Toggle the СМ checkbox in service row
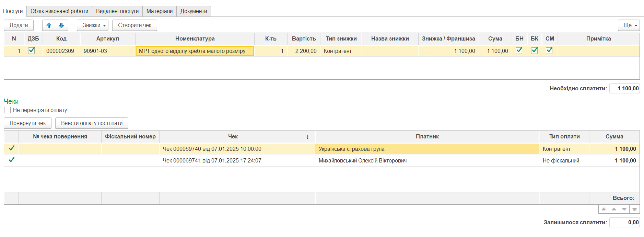The width and height of the screenshot is (644, 237). [x=549, y=50]
